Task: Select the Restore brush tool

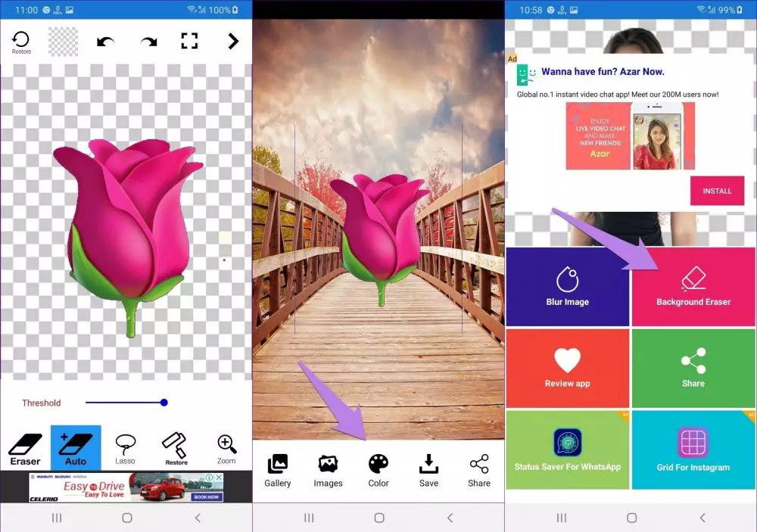Action: pos(176,448)
